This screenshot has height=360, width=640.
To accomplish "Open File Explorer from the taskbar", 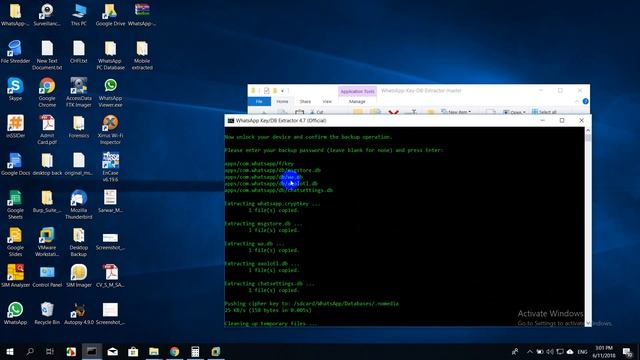I will (153, 351).
